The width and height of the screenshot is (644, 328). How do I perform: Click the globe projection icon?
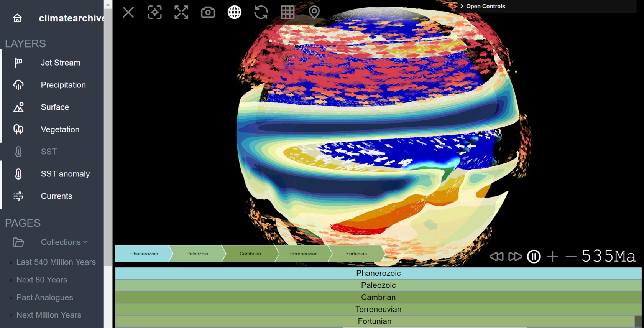tap(235, 12)
